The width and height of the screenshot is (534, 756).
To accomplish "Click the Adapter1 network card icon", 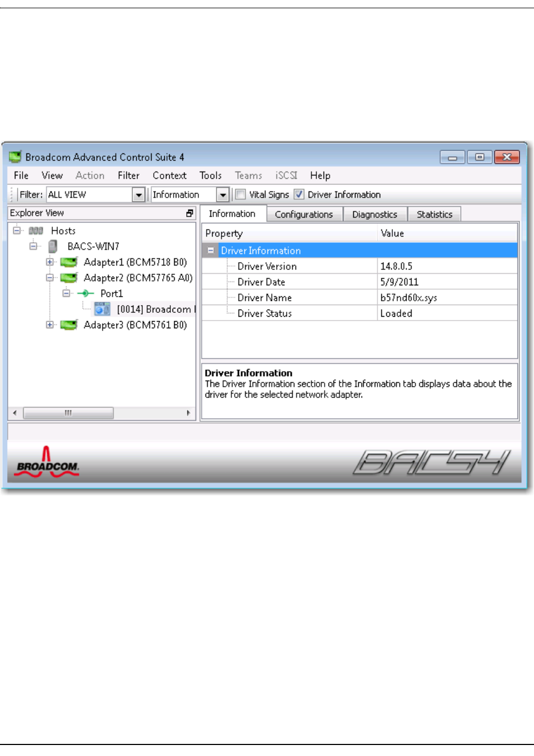I will point(69,262).
